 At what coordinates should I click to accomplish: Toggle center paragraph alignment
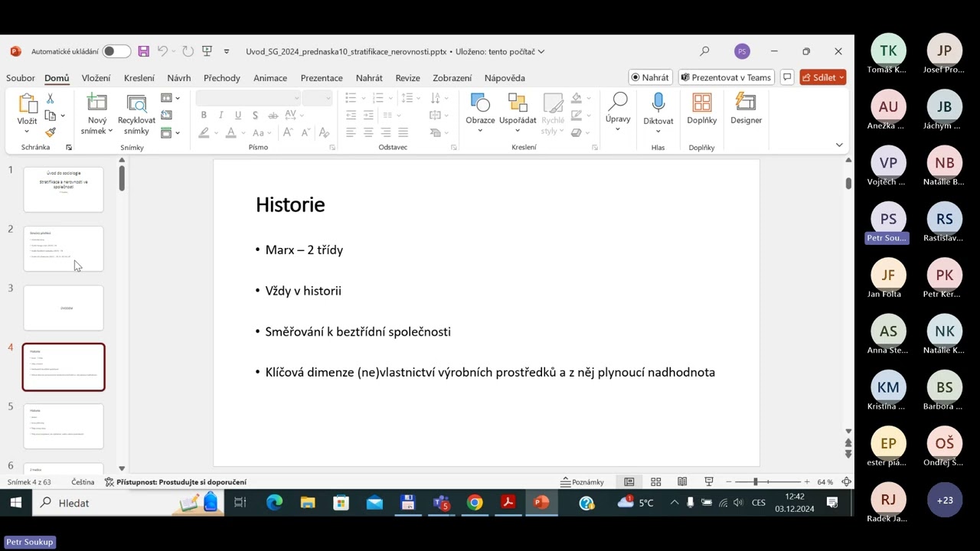click(x=368, y=132)
